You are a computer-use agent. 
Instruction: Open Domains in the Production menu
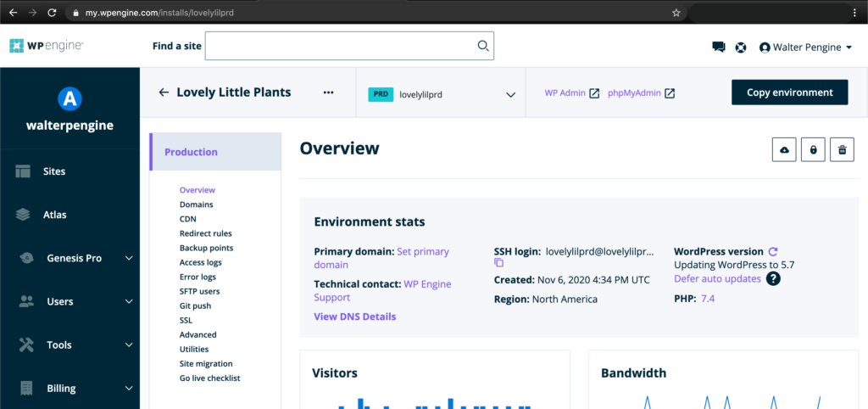196,204
